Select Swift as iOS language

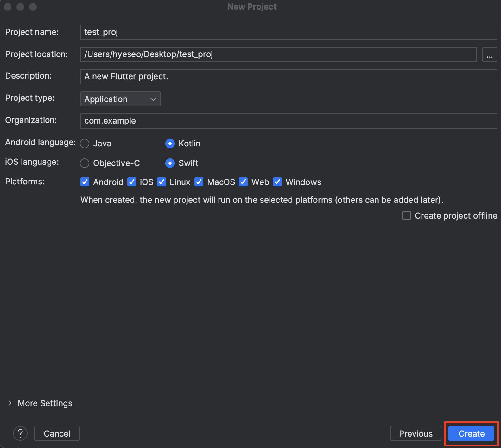(170, 163)
